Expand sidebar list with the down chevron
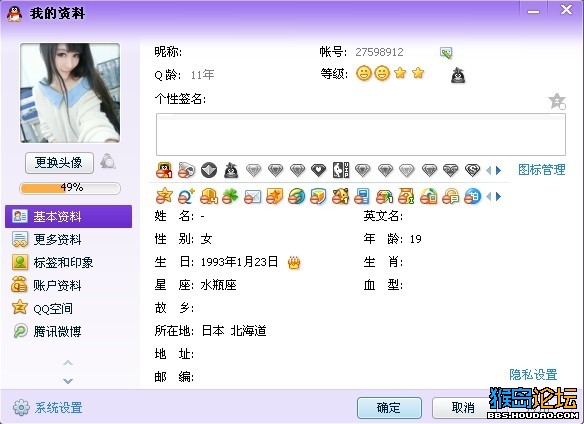This screenshot has width=584, height=424. (x=68, y=381)
